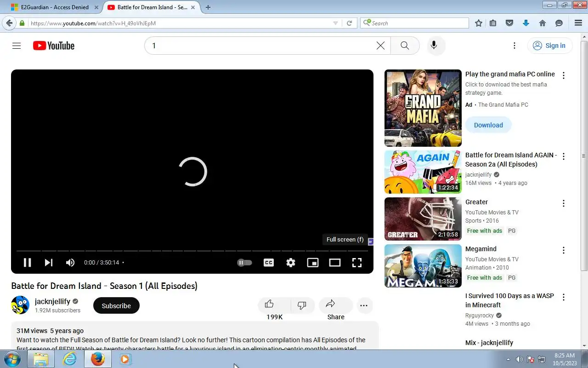Skip to next video
This screenshot has height=368, width=588.
tap(48, 263)
